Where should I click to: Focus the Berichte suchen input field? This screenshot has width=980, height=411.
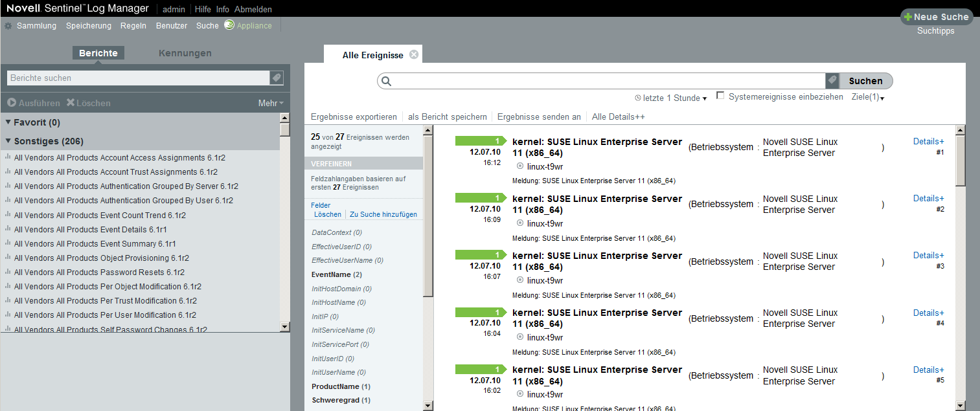138,78
